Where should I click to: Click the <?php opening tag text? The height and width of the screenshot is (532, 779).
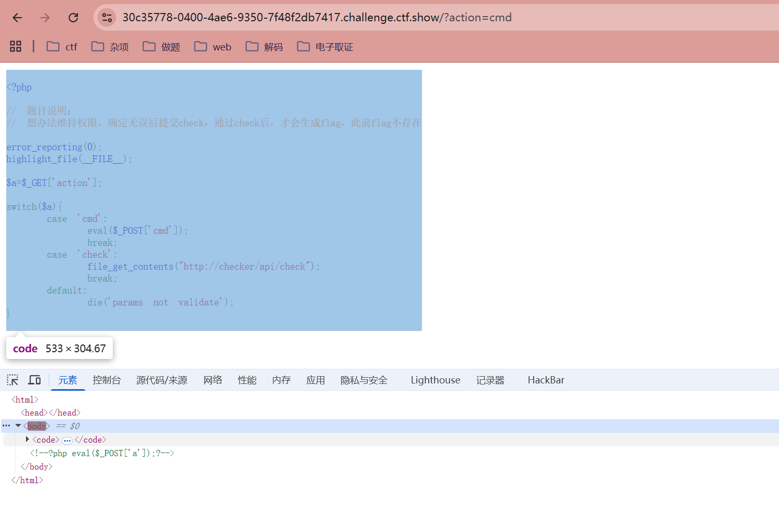[x=19, y=87]
